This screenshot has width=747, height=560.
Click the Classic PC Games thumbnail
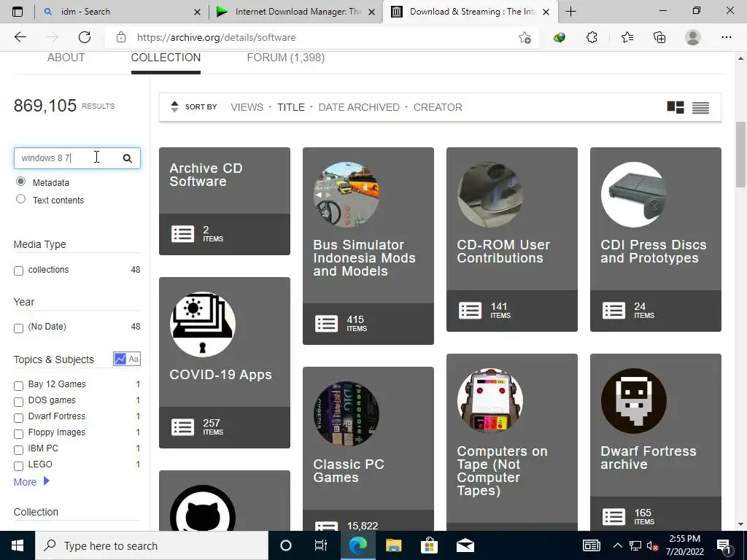point(347,414)
